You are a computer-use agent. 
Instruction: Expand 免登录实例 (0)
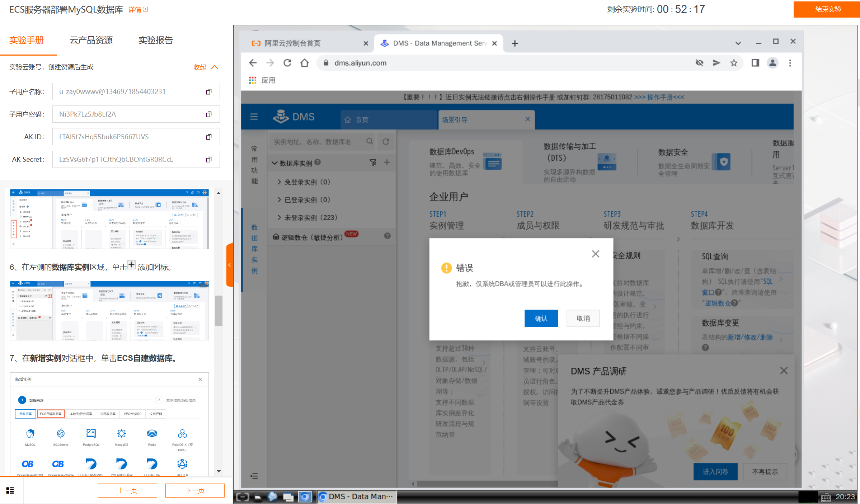[279, 182]
